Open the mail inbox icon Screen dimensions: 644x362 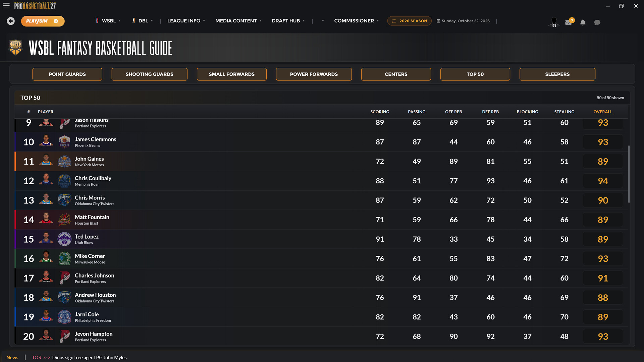click(x=569, y=22)
